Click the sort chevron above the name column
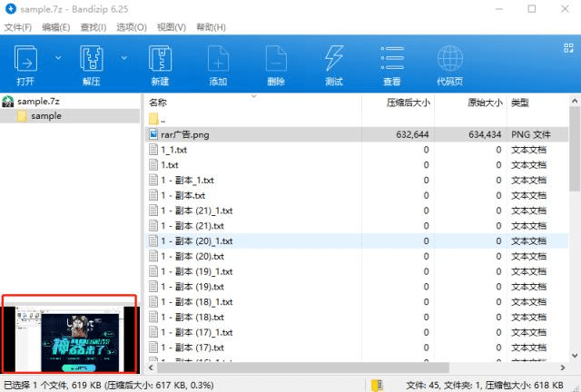The height and width of the screenshot is (392, 581). pyautogui.click(x=254, y=96)
